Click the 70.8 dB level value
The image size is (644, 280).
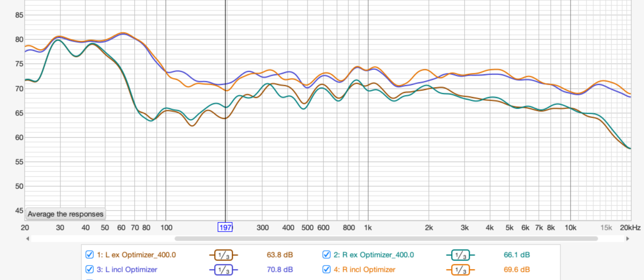[x=280, y=270]
